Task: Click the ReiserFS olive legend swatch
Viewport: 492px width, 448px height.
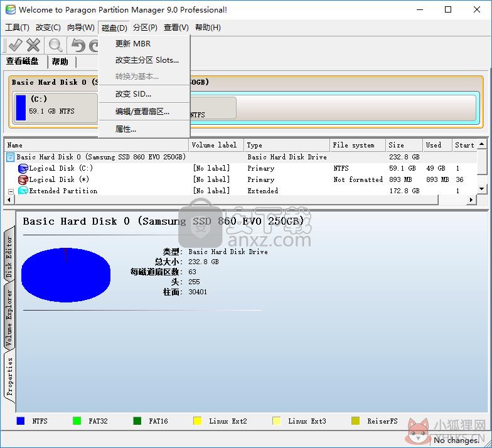Action: point(355,421)
